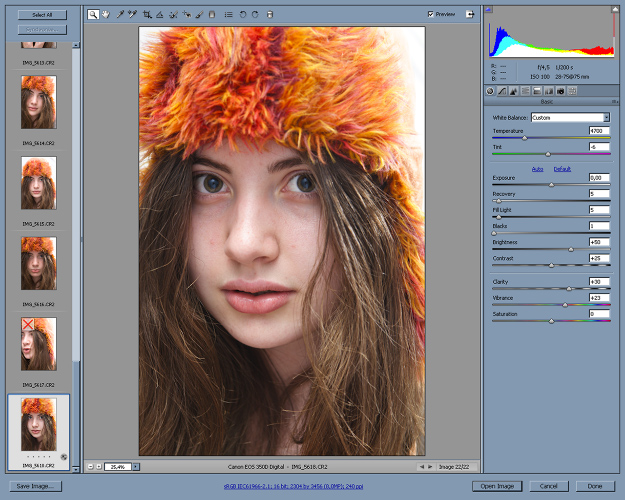625x500 pixels.
Task: Pick the White Balance eyedropper tool
Action: click(x=119, y=15)
